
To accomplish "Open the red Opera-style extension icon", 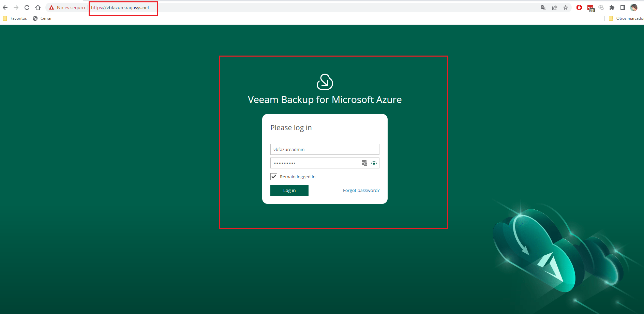I will (579, 8).
